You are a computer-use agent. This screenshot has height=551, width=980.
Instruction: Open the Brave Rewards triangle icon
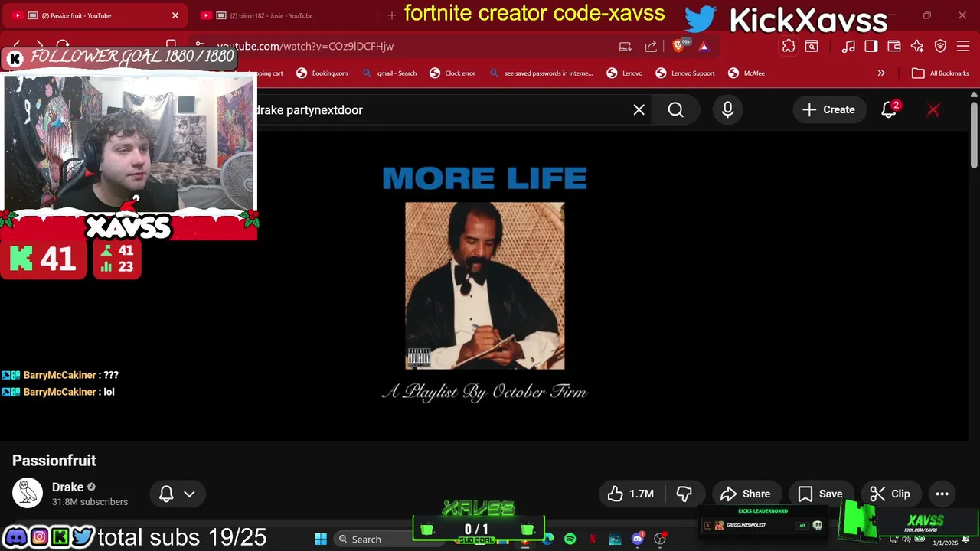pos(704,46)
